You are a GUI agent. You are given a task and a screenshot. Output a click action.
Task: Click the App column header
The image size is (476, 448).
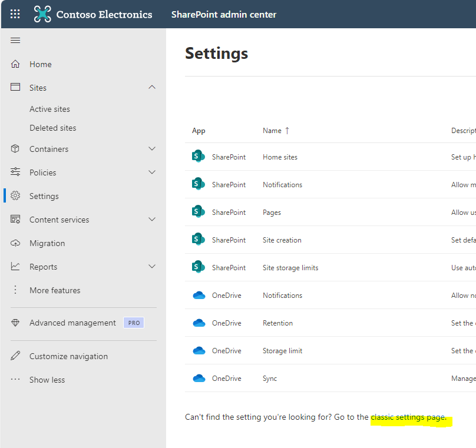199,131
